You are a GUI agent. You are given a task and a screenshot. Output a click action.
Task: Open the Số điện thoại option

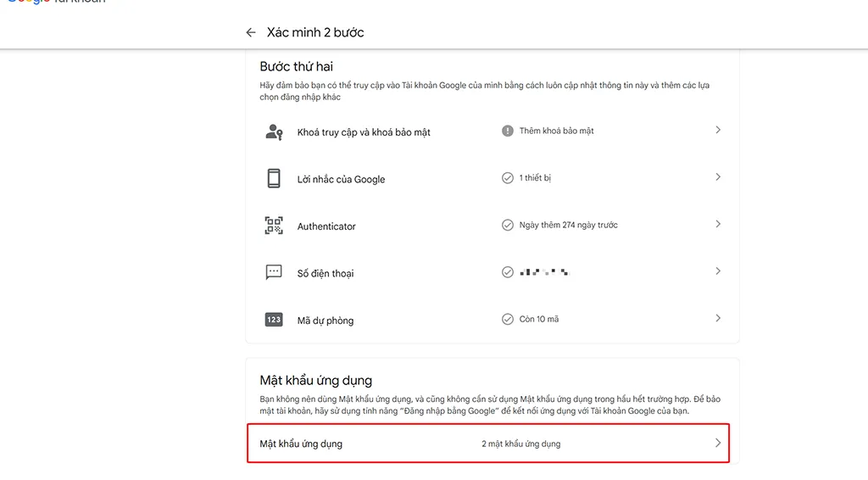coord(325,273)
